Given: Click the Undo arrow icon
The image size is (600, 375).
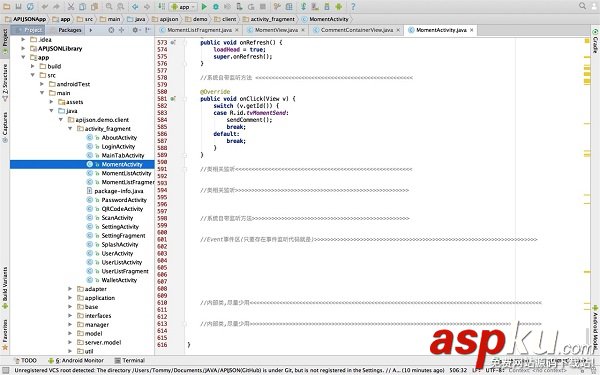Looking at the screenshot, I should click(45, 7).
